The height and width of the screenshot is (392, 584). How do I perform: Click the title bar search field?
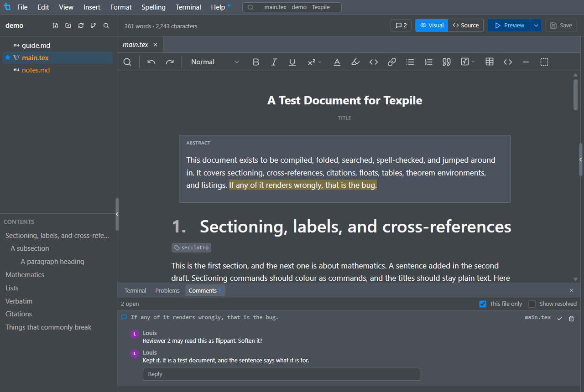click(292, 7)
